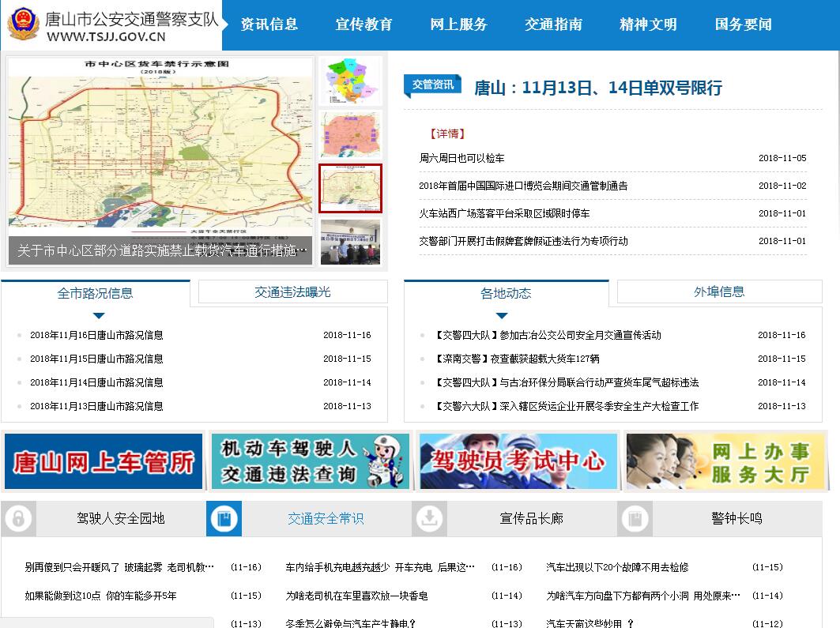The height and width of the screenshot is (628, 840).
Task: Click lock icon beside 驾驶人安全园地
Action: click(x=18, y=518)
